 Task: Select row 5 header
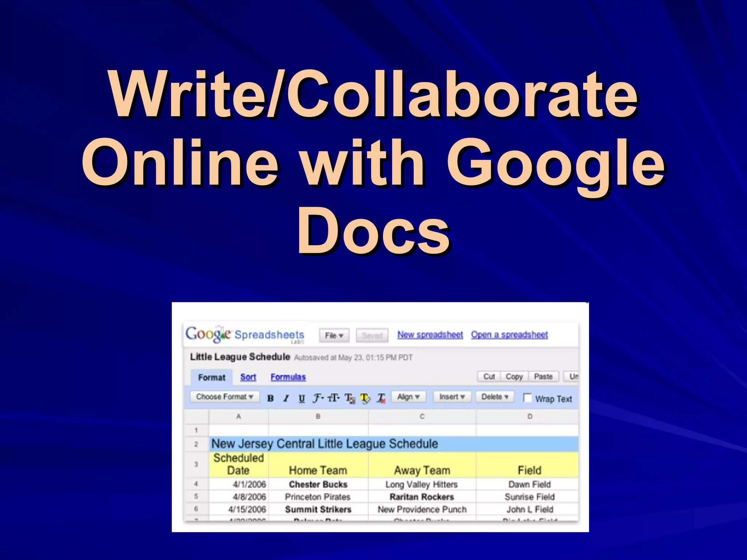[196, 496]
